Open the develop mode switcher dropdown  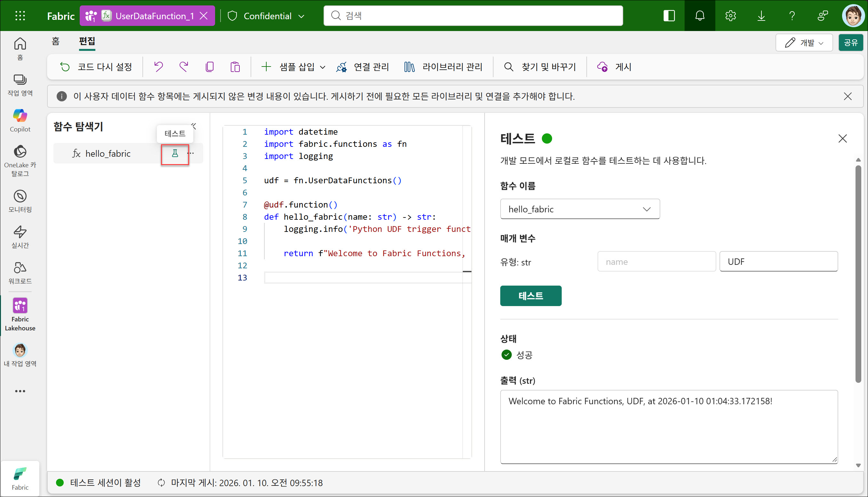804,43
